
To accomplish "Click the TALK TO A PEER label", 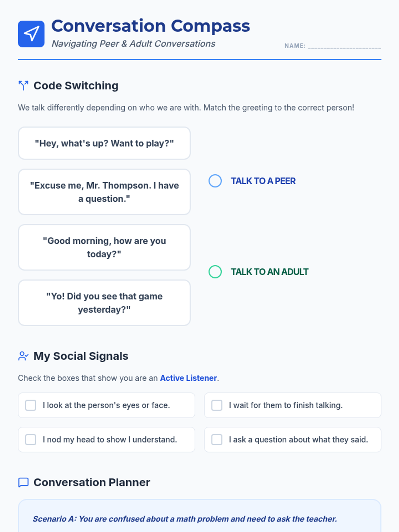I will 263,181.
